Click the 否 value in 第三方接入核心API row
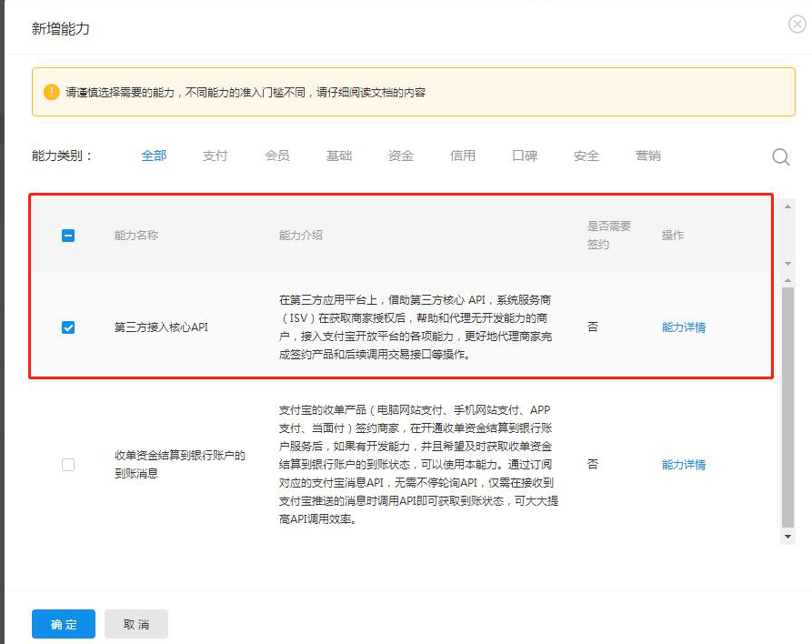This screenshot has width=812, height=644. [593, 327]
